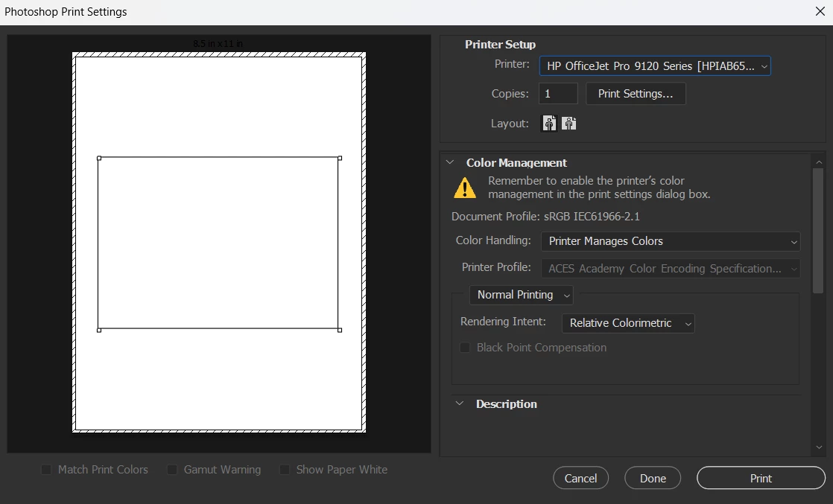The height and width of the screenshot is (504, 833).
Task: Open Print Settings button
Action: 636,94
